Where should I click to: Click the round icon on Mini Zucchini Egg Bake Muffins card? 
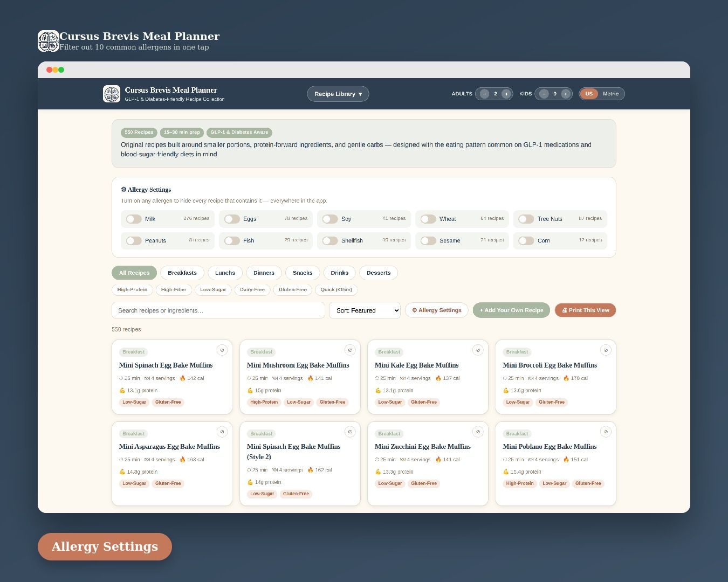point(477,432)
